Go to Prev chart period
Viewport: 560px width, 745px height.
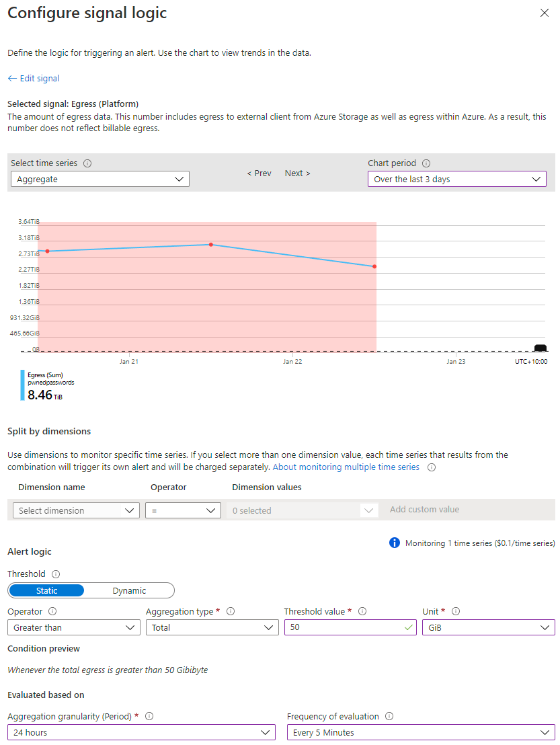point(259,173)
